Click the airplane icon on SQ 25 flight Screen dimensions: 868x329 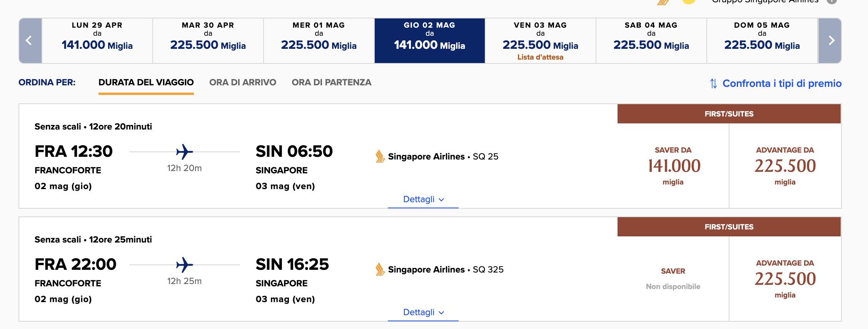click(x=184, y=152)
